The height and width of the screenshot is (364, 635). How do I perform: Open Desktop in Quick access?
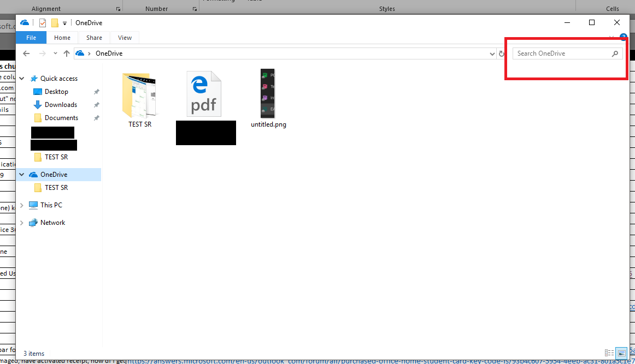(56, 92)
